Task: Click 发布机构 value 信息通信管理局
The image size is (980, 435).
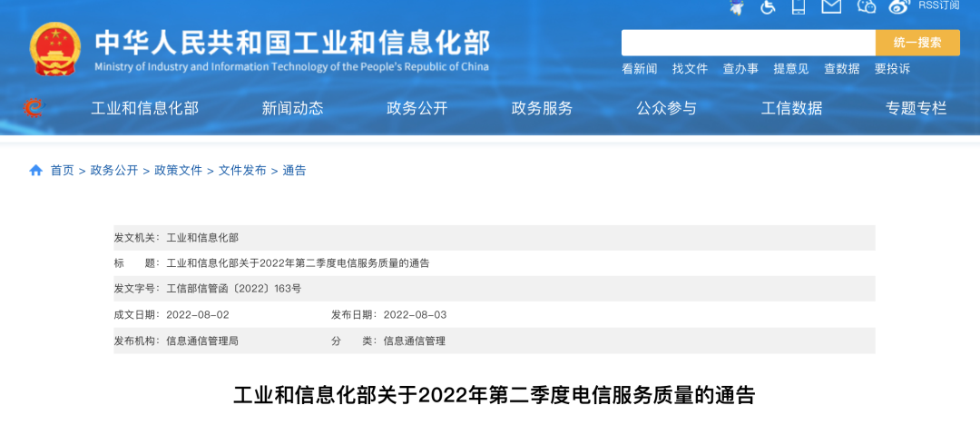Action: tap(202, 341)
